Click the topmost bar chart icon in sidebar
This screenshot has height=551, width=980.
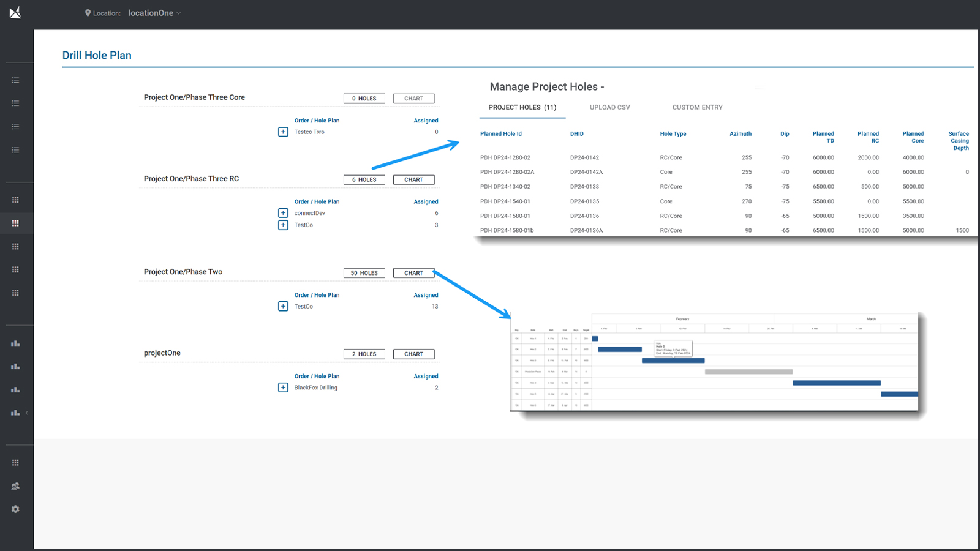click(x=15, y=343)
